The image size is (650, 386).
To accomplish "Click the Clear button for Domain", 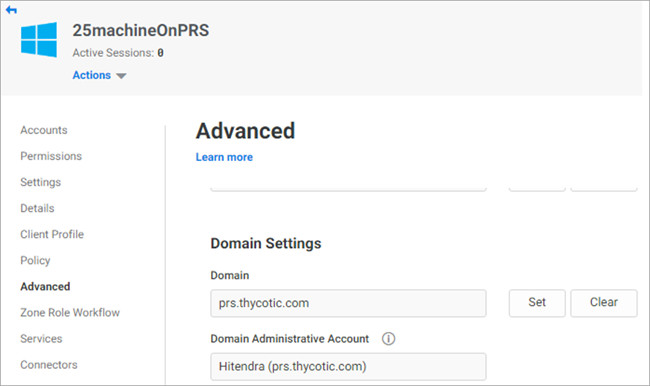I will 604,303.
